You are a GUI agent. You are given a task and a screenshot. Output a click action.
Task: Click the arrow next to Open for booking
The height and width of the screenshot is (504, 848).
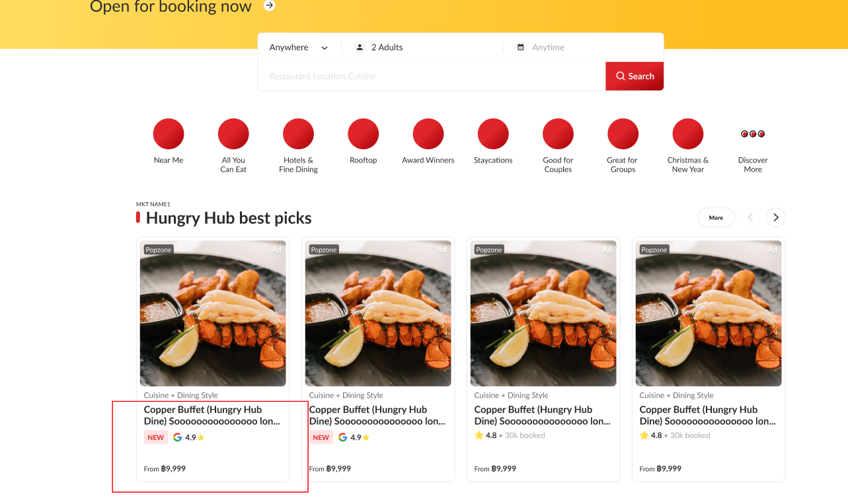(269, 6)
